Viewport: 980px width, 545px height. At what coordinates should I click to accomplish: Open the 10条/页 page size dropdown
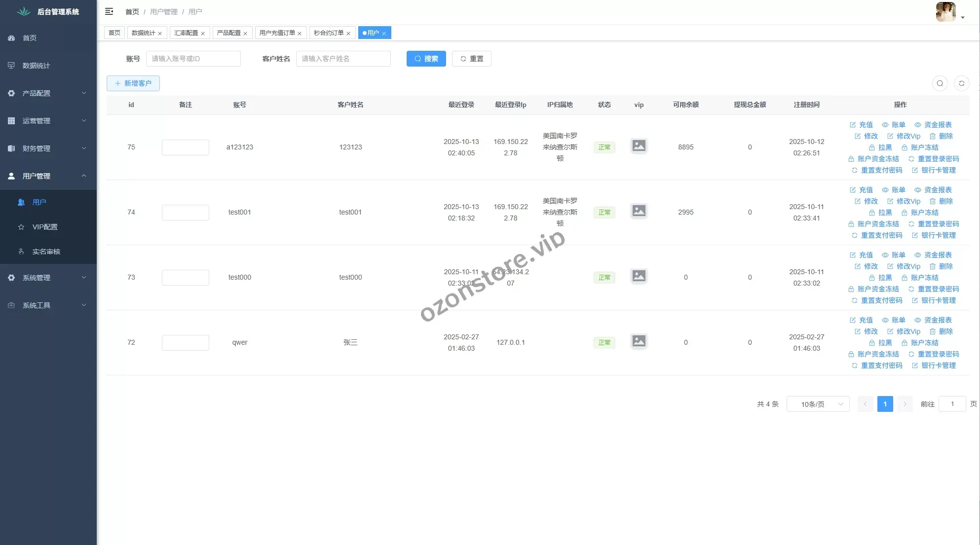pos(818,404)
